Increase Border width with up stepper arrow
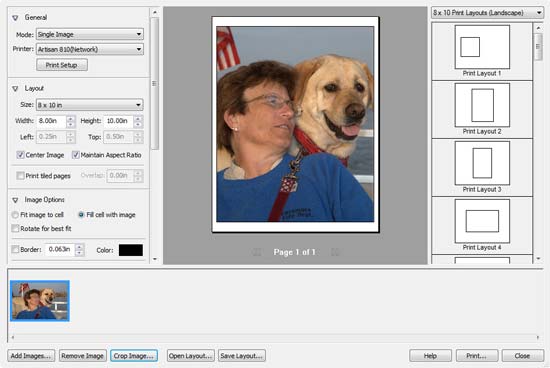The width and height of the screenshot is (550, 368). 80,247
